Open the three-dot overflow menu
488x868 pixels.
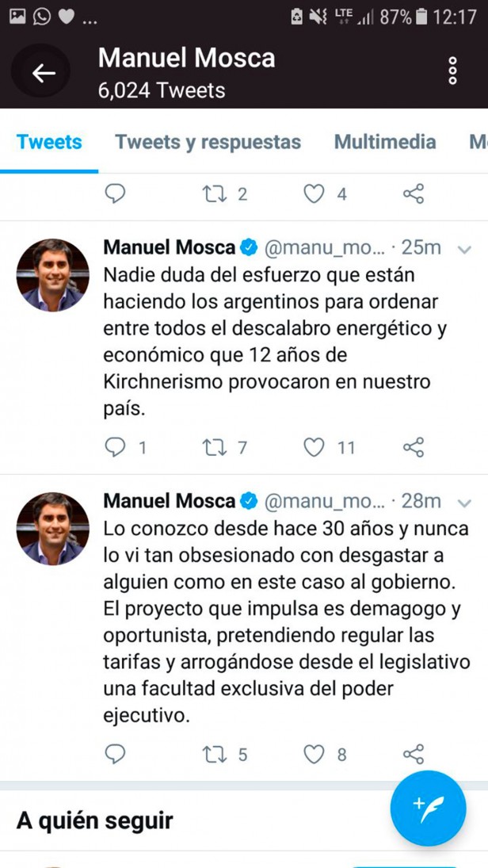click(452, 71)
